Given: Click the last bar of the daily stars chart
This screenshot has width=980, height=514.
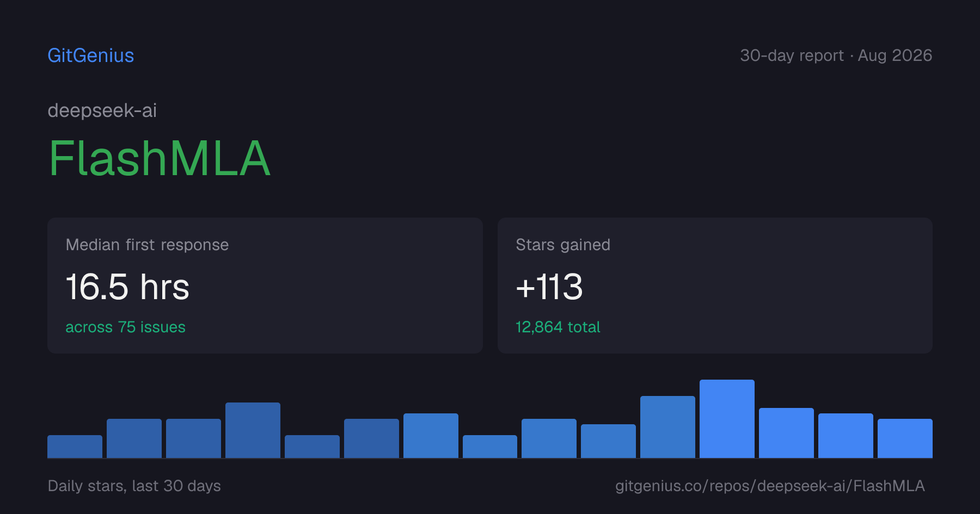Looking at the screenshot, I should pyautogui.click(x=905, y=438).
